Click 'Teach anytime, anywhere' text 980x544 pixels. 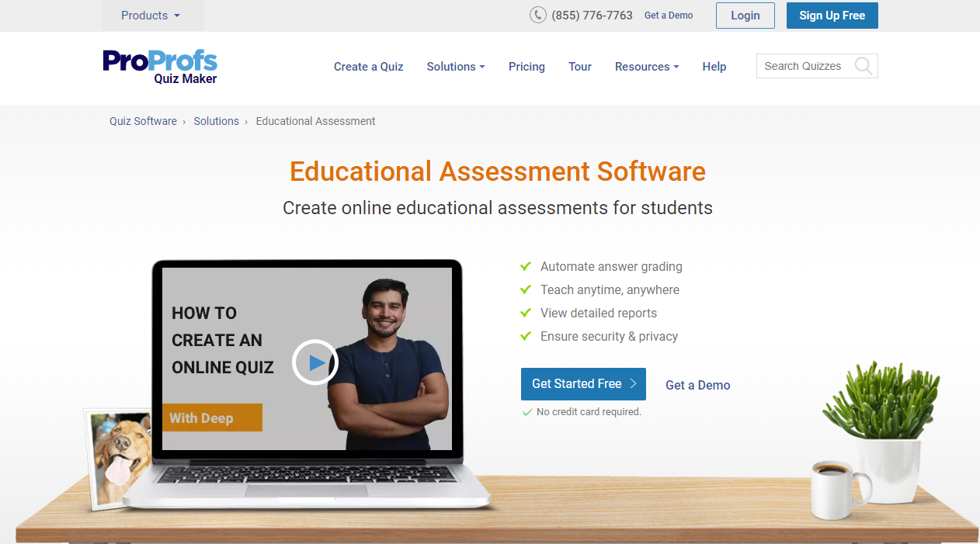(610, 289)
